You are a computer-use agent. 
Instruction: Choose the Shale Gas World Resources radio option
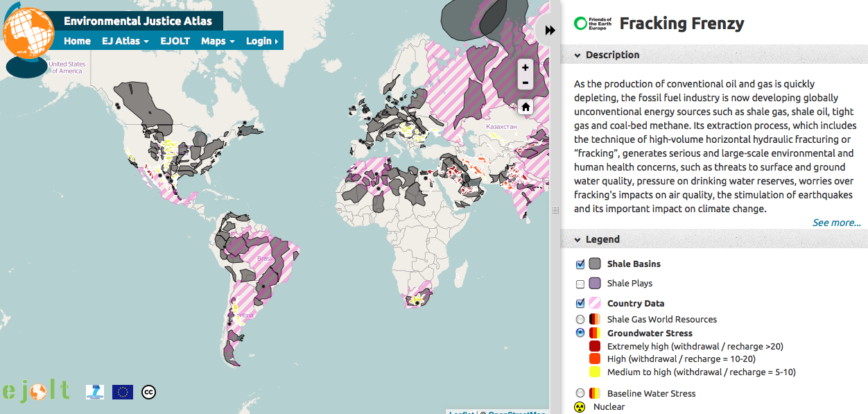coord(580,320)
